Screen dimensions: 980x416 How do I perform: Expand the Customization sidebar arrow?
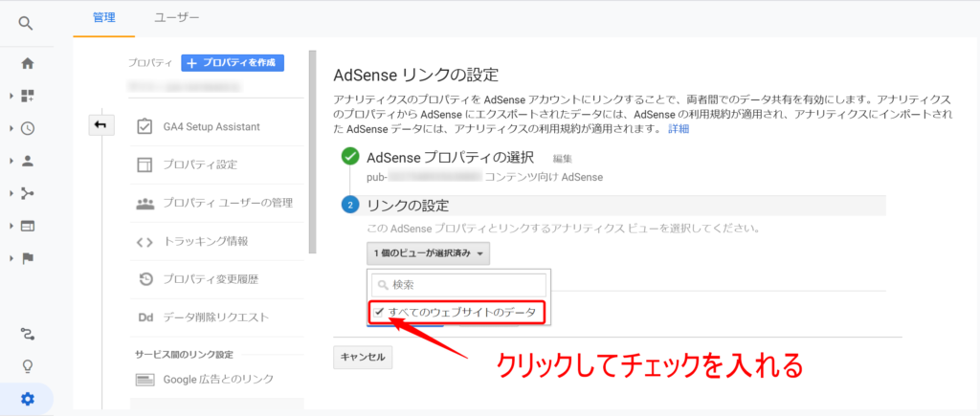coord(11,96)
